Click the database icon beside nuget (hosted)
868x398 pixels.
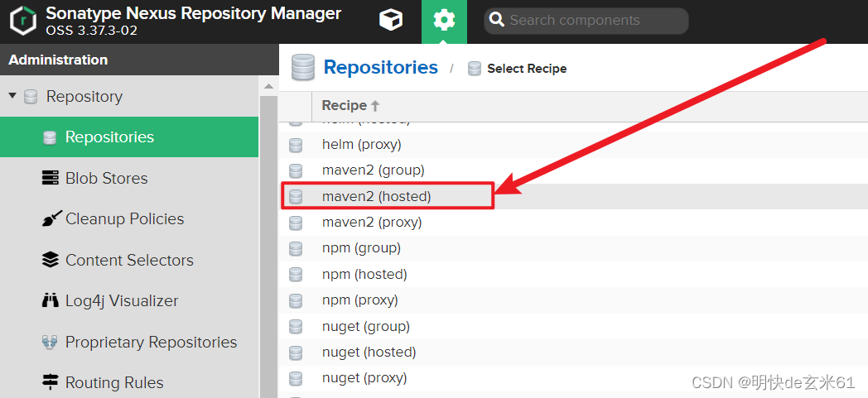click(x=297, y=352)
